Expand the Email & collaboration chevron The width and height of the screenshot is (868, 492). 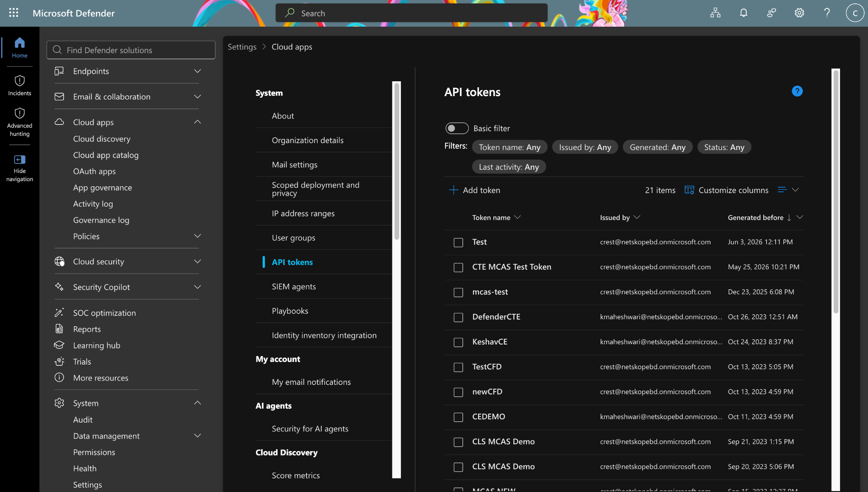click(x=197, y=97)
